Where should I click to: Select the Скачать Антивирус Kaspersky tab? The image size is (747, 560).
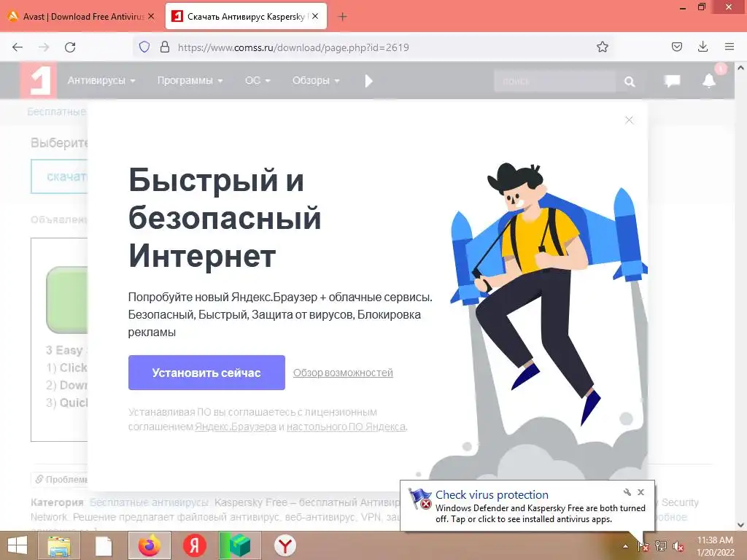[x=246, y=17]
